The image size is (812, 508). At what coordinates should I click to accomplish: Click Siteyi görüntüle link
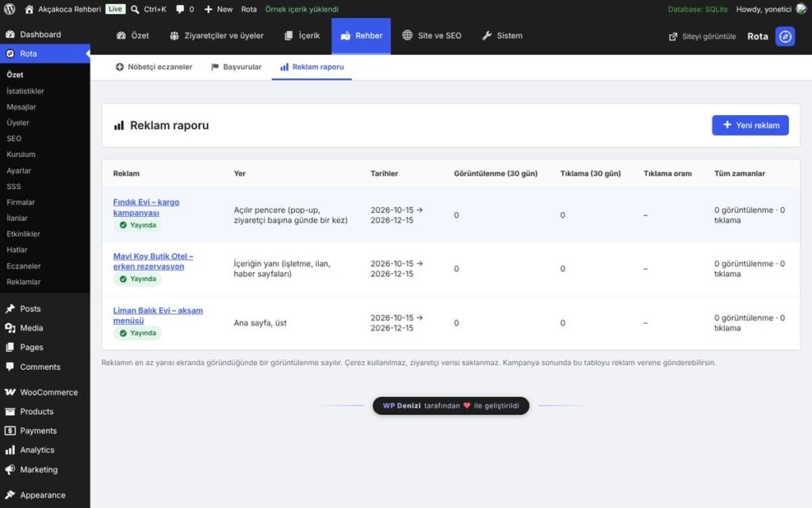703,37
